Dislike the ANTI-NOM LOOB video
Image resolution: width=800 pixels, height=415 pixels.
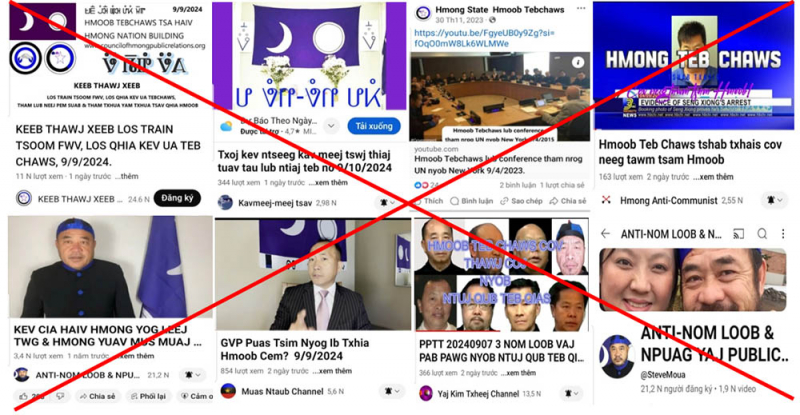(60, 396)
